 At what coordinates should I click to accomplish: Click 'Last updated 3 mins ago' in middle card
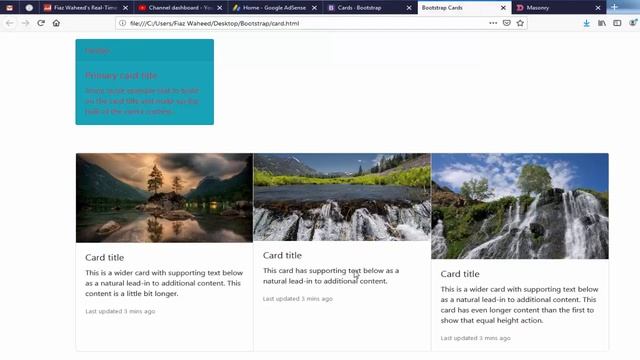tap(298, 299)
